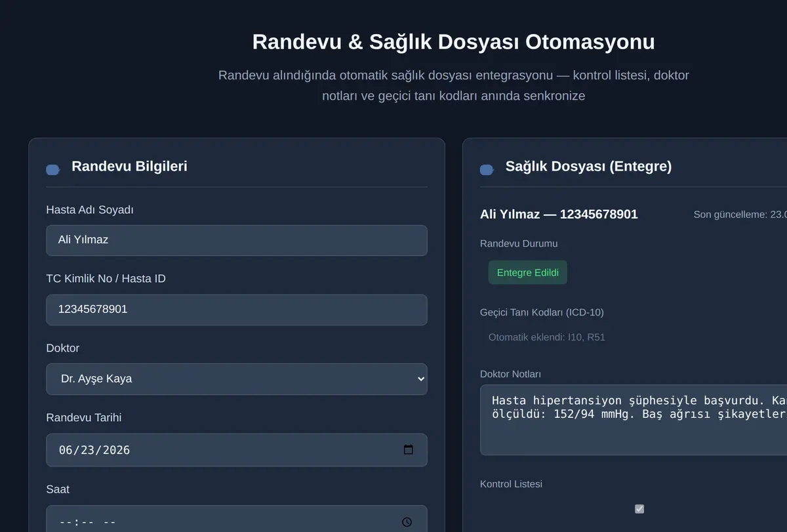
Task: Click the Hasta Adı Soyadı field
Action: (237, 240)
